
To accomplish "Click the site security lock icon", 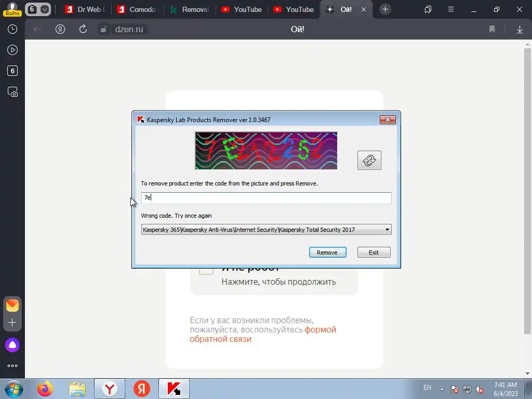I will [104, 29].
